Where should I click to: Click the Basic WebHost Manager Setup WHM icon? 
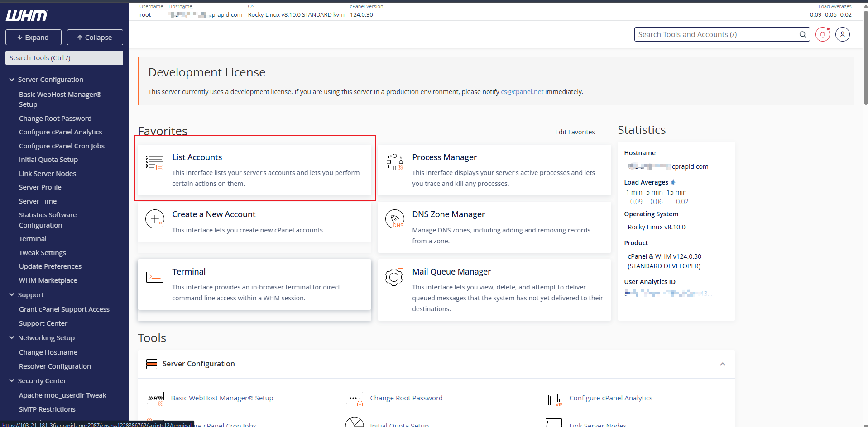(x=155, y=399)
